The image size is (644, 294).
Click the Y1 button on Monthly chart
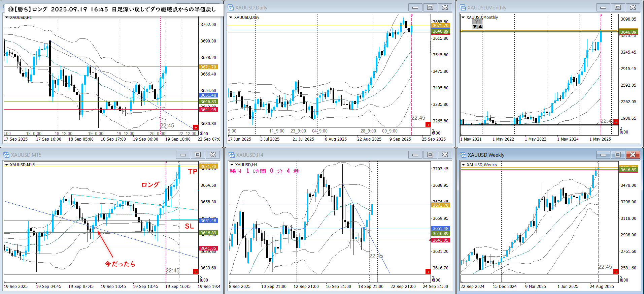point(477,22)
